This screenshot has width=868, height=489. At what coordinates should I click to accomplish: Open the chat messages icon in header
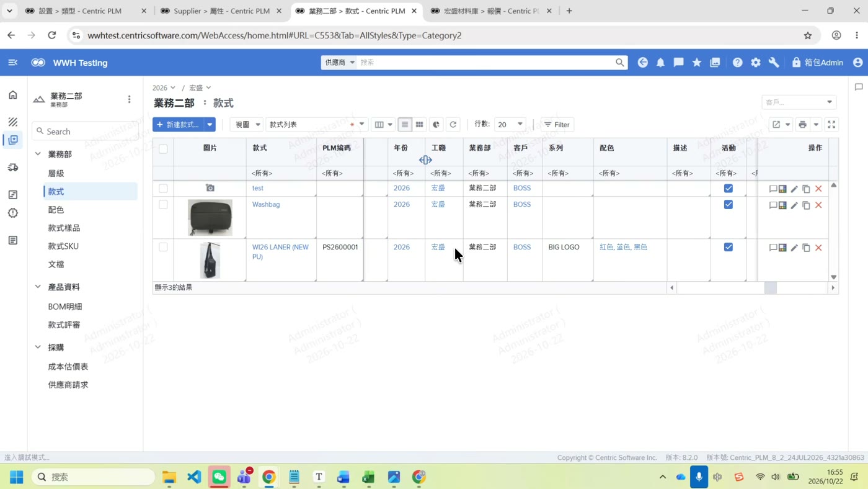pyautogui.click(x=678, y=63)
